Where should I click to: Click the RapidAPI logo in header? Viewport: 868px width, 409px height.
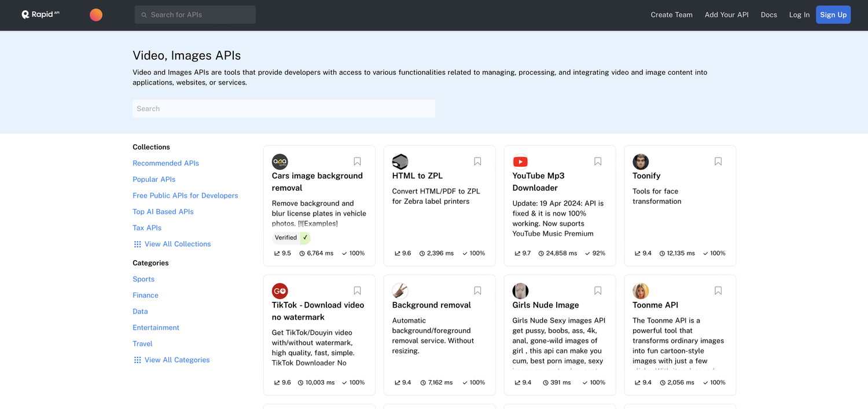41,14
